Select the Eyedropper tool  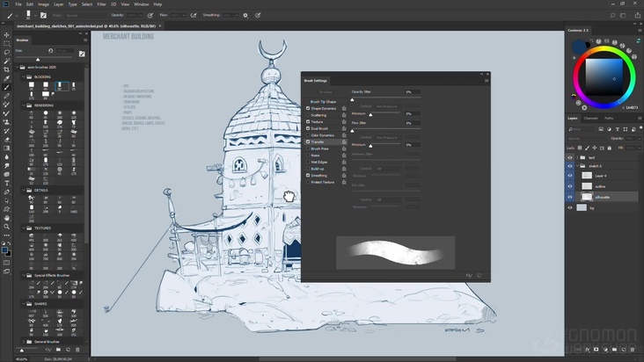point(6,78)
